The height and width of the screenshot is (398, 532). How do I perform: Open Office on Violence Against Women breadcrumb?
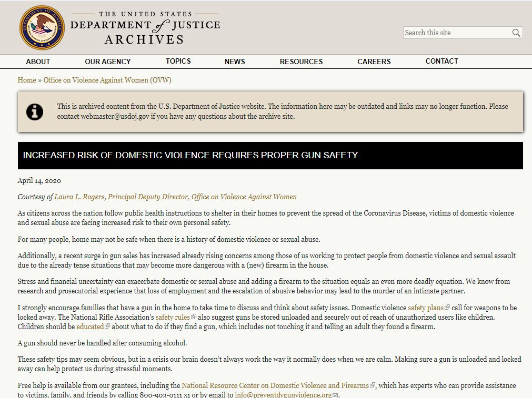pyautogui.click(x=107, y=80)
